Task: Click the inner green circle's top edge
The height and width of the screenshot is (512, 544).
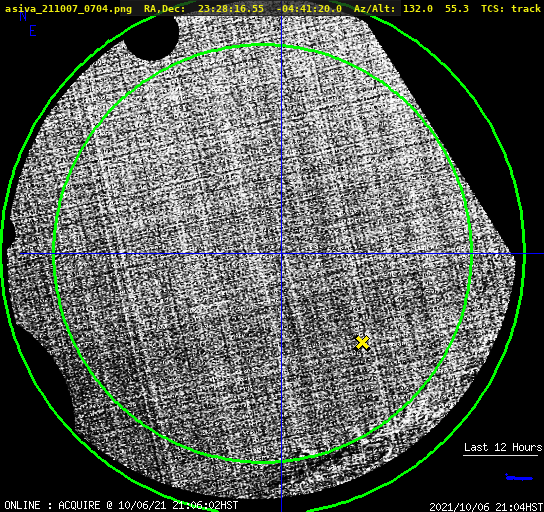Action: click(x=263, y=45)
